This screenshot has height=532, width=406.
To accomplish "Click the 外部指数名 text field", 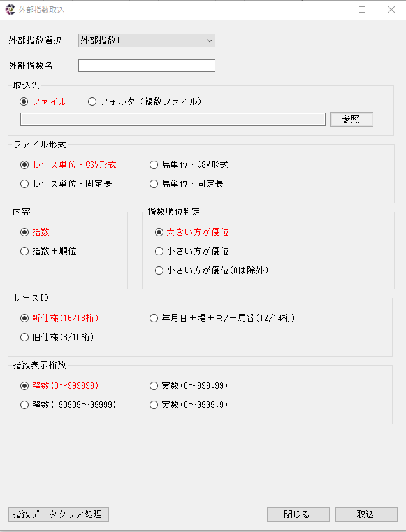I will click(147, 66).
